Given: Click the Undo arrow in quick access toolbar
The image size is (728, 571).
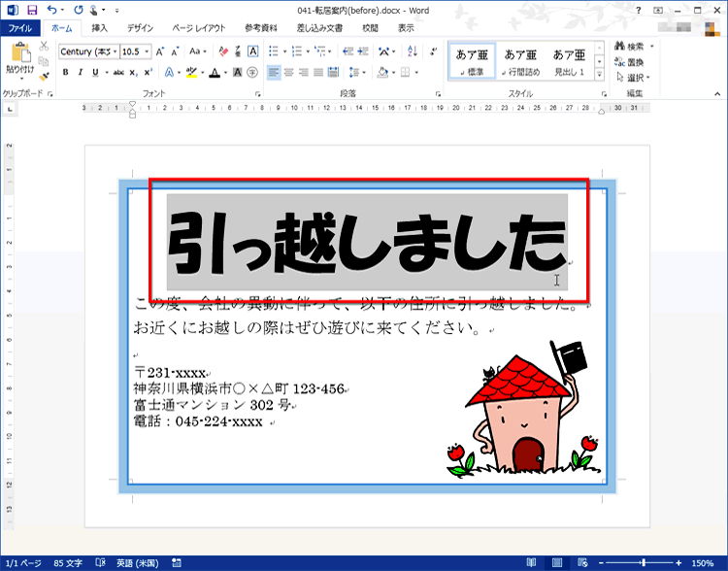Looking at the screenshot, I should point(51,10).
